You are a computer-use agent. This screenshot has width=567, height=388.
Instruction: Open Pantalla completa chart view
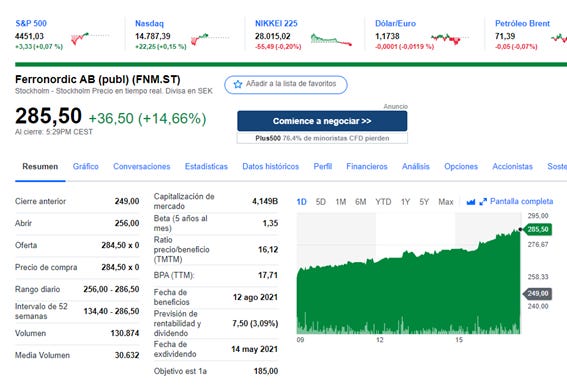point(521,201)
